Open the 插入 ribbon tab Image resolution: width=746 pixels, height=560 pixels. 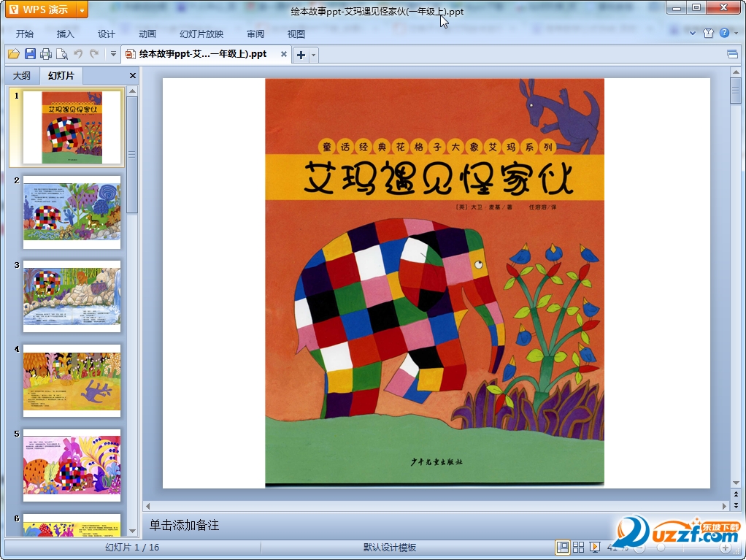point(65,34)
